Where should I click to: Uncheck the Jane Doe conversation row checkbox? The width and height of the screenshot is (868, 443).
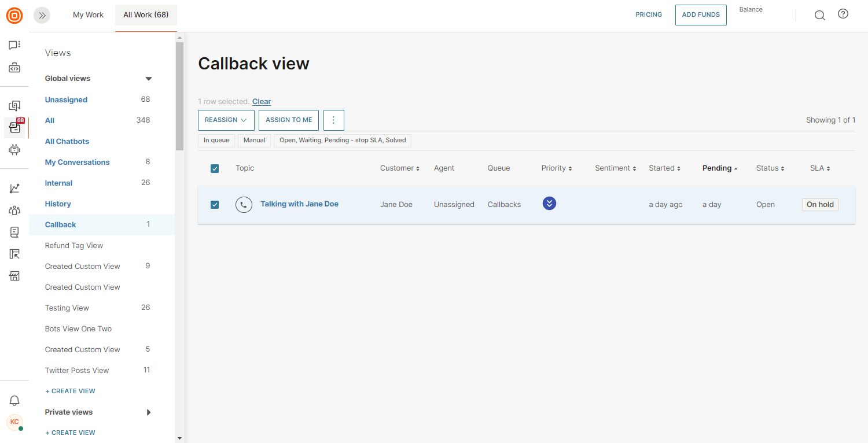(x=215, y=205)
